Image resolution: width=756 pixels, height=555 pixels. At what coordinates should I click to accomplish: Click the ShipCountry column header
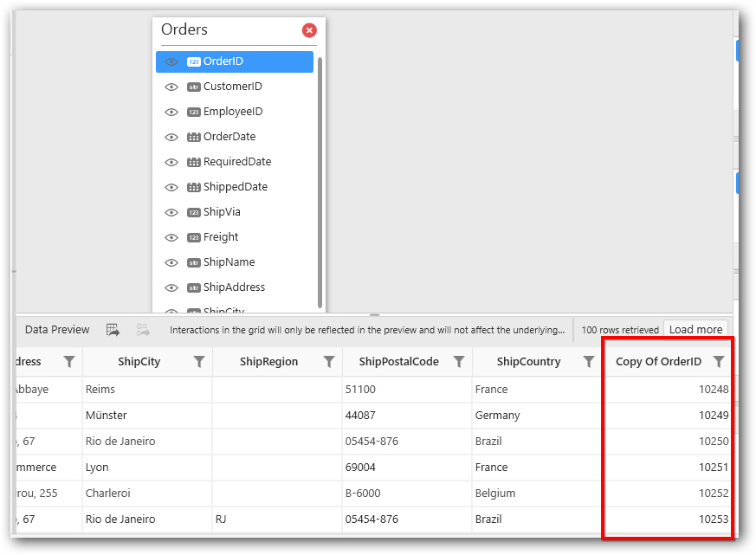click(528, 362)
